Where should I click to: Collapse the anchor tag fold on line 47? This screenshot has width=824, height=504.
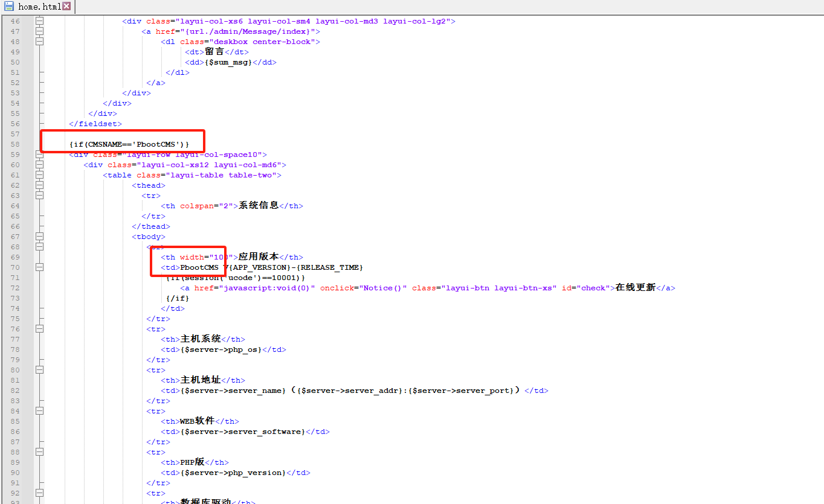click(x=39, y=31)
